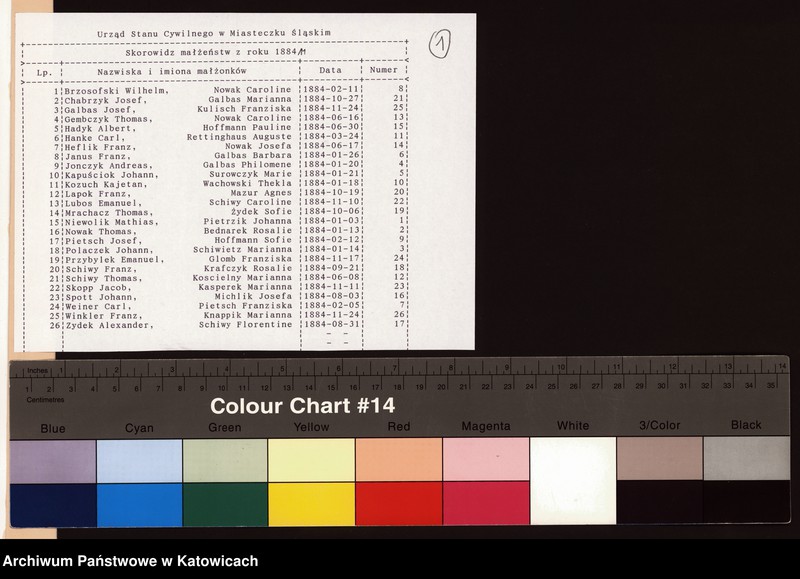
Task: Click the dark navy blue swatch
Action: (x=53, y=505)
